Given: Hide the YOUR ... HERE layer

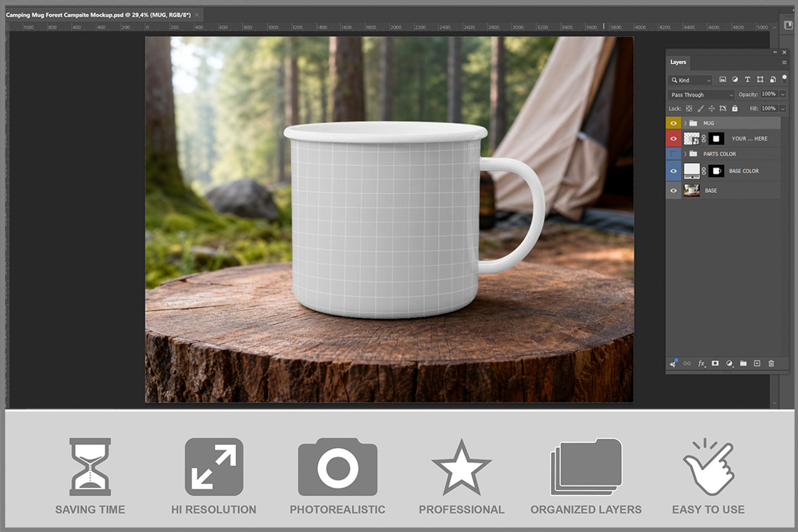Looking at the screenshot, I should click(674, 138).
